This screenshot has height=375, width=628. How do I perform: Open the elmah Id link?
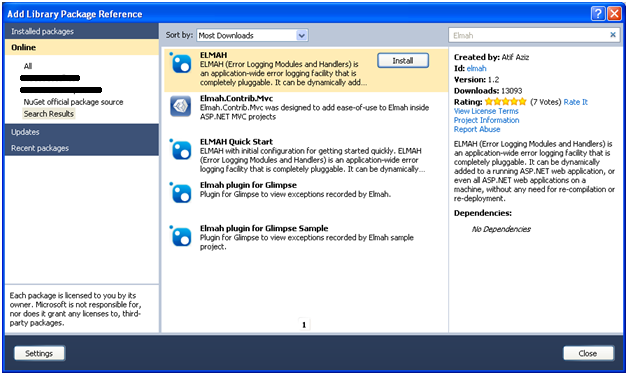tap(477, 69)
